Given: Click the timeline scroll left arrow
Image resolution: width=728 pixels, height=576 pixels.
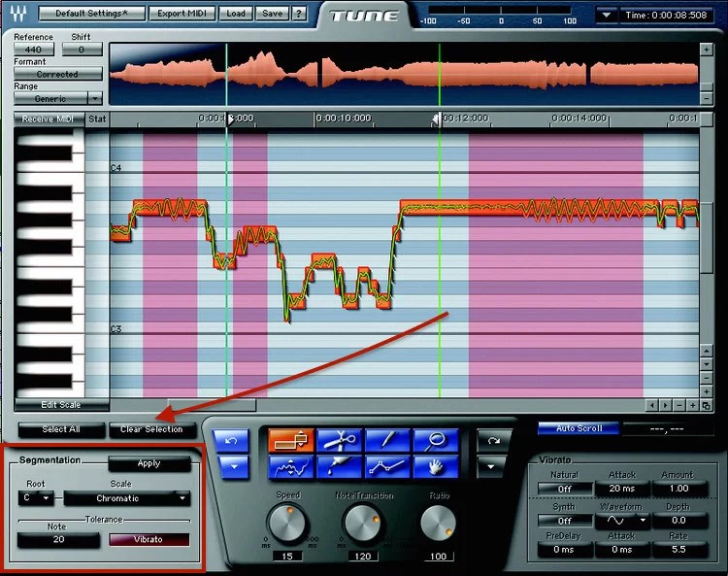Looking at the screenshot, I should [652, 405].
